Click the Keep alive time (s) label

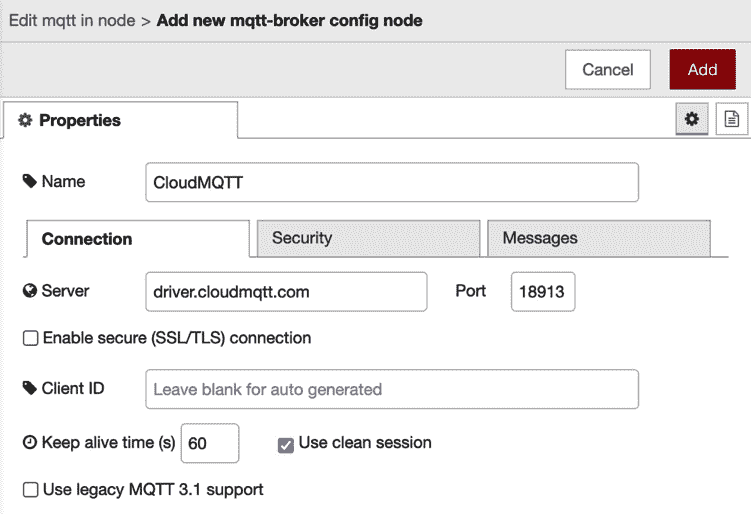[108, 443]
